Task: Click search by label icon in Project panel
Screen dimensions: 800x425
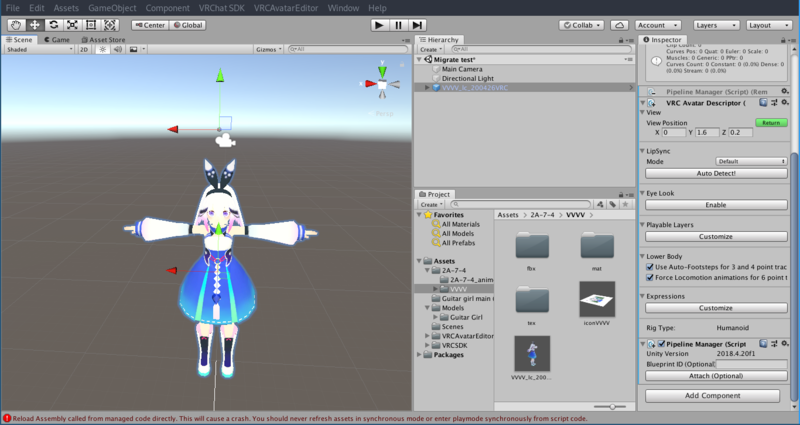Action: pyautogui.click(x=613, y=204)
